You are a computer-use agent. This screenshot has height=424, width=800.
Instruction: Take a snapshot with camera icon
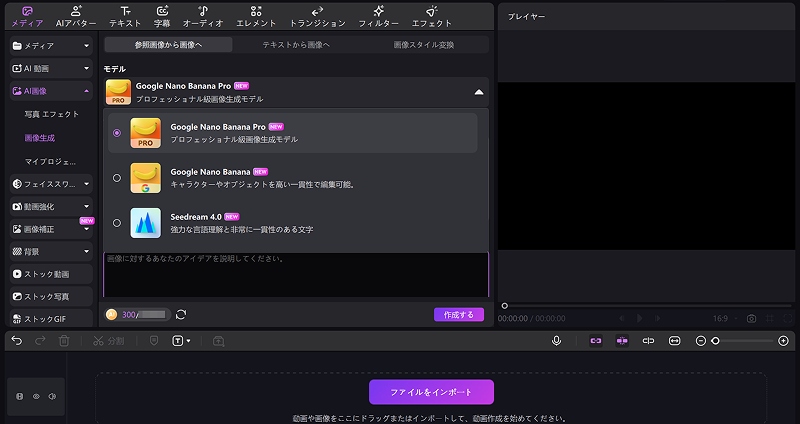pyautogui.click(x=752, y=318)
